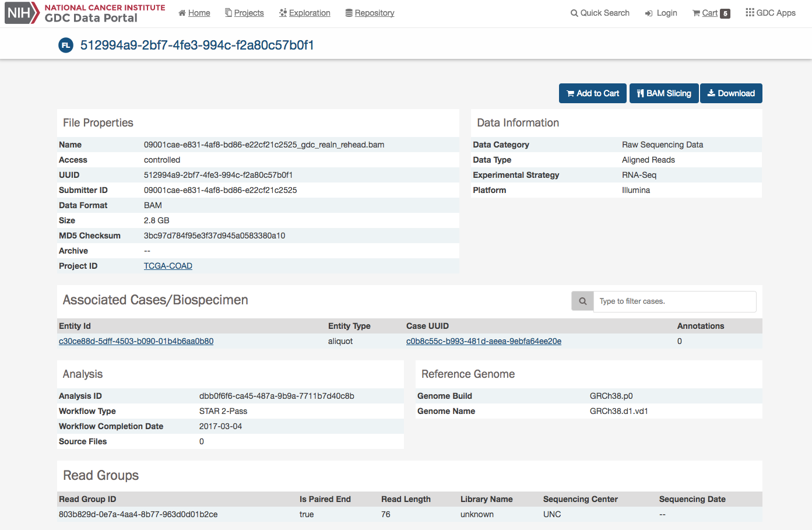Viewport: 812px width, 530px height.
Task: Download the BAM file
Action: [731, 93]
